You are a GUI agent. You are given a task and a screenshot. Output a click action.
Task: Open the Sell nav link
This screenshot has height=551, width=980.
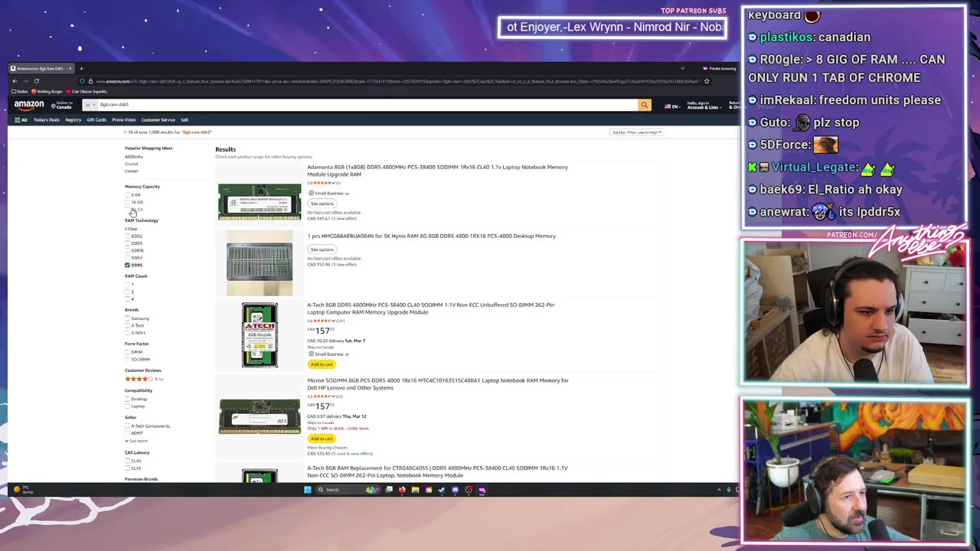(184, 120)
